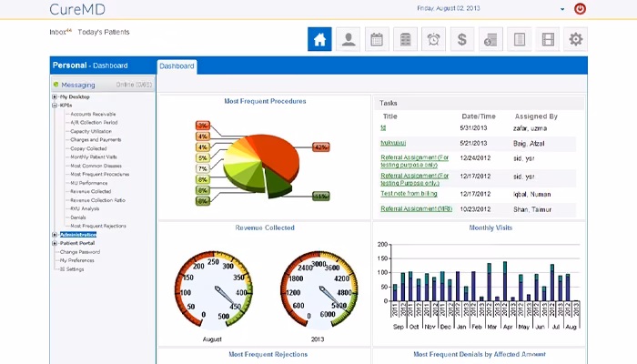
Task: Open Test note from billing task
Action: (x=409, y=193)
